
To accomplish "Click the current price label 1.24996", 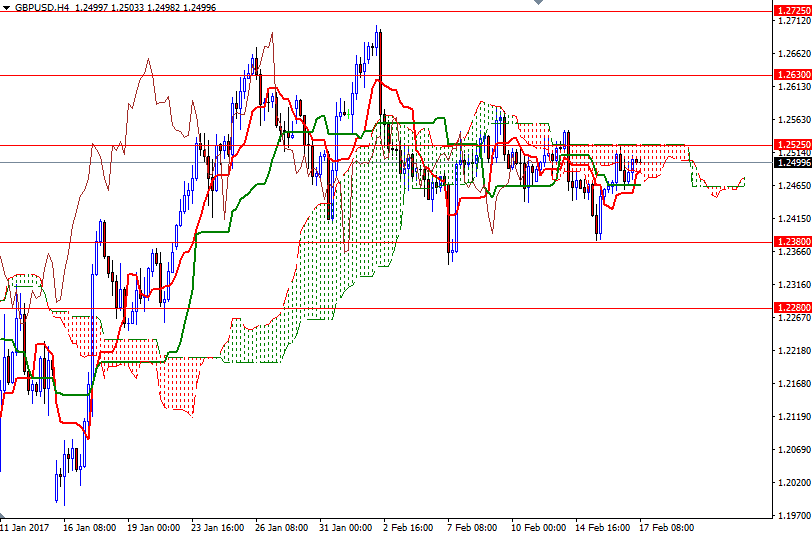I will tap(792, 163).
